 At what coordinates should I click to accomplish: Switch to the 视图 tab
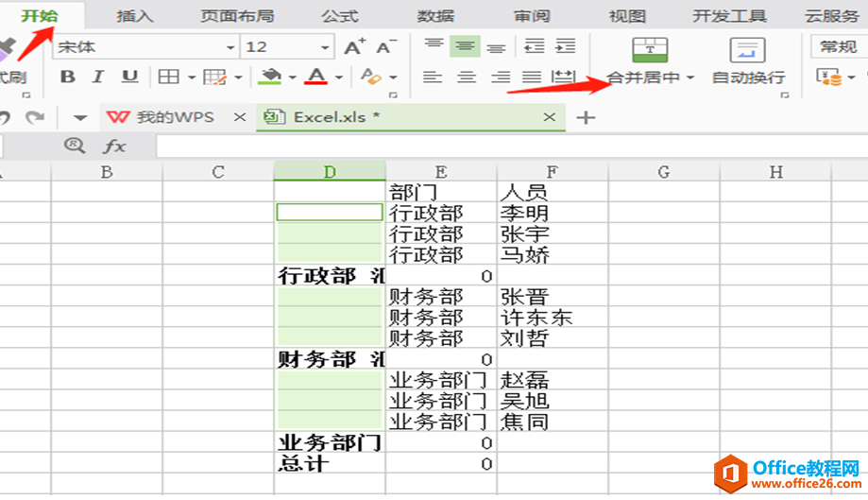click(627, 15)
